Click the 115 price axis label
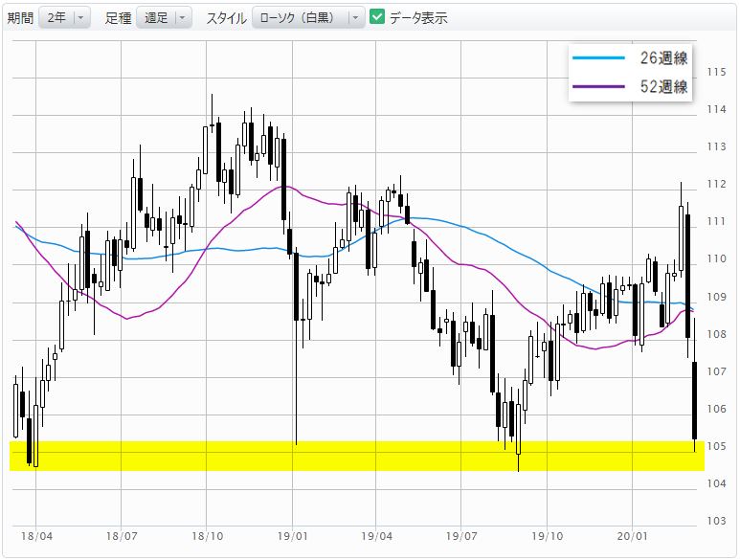This screenshot has width=740, height=560. click(x=716, y=72)
